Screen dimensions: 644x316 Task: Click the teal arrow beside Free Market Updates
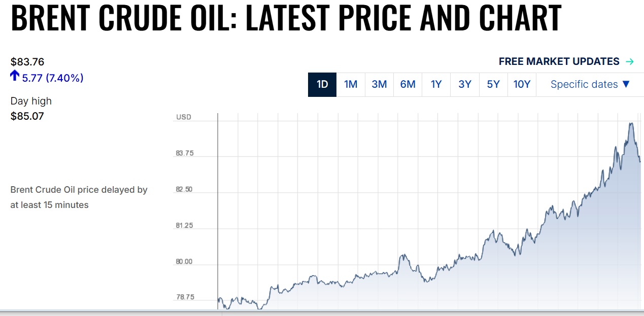630,62
